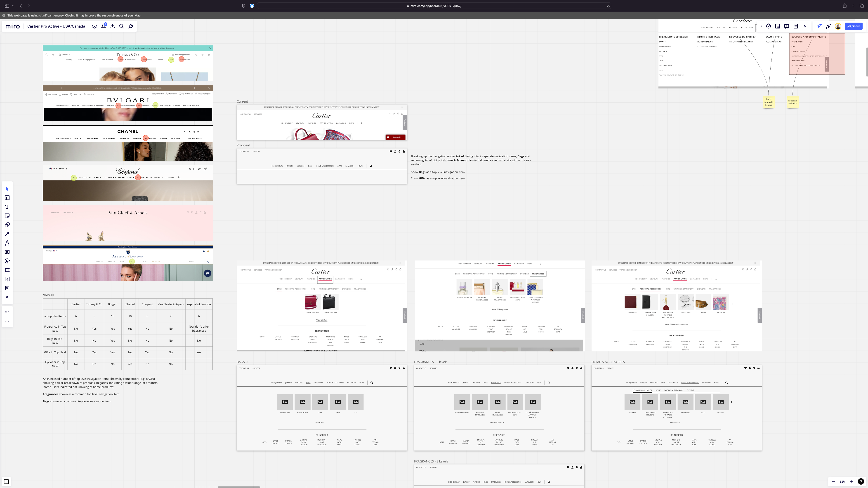Open notifications bell in Miro header
868x488 pixels.
pos(104,26)
